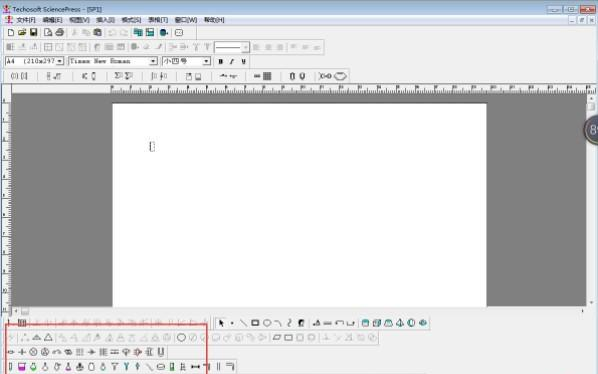598x374 pixels.
Task: Insert the test tube chemistry symbol
Action: tap(10, 367)
